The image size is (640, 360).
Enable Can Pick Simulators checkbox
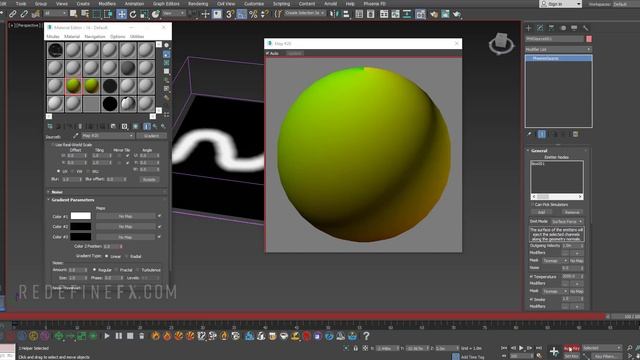tap(533, 204)
